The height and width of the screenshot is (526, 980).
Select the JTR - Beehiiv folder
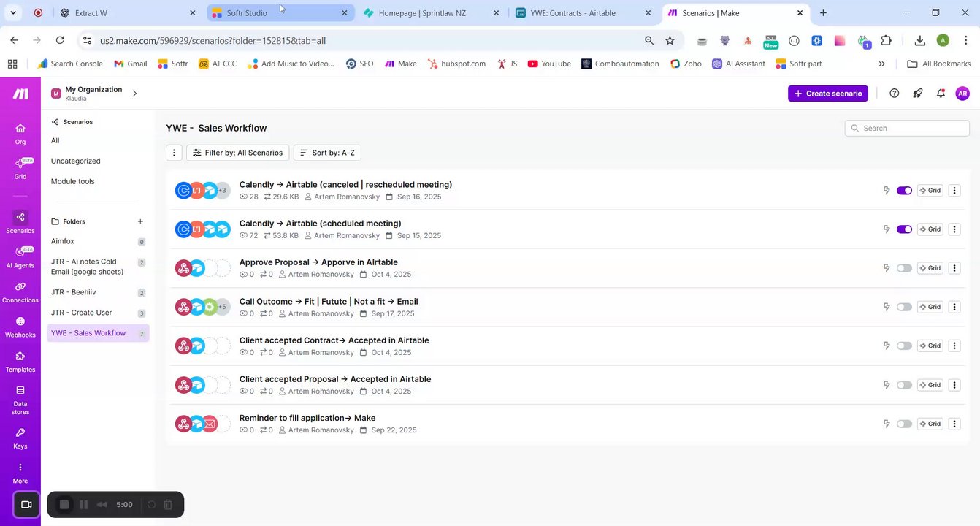98,292
